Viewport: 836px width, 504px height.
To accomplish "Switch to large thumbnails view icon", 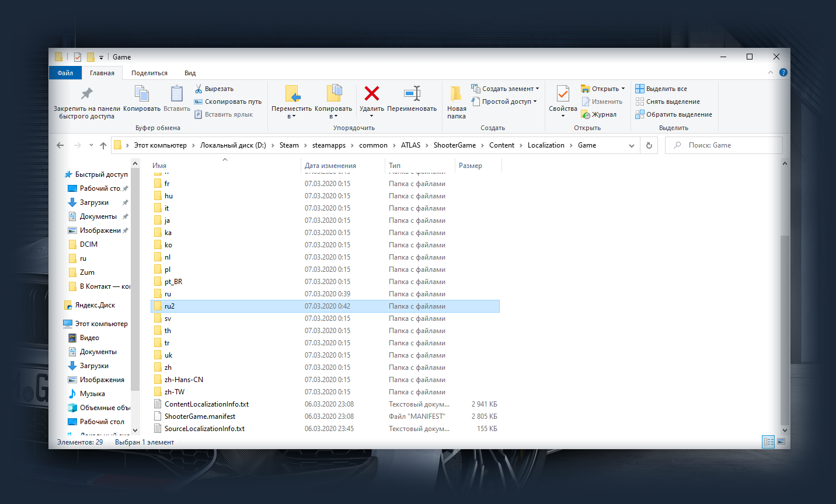I will point(782,442).
